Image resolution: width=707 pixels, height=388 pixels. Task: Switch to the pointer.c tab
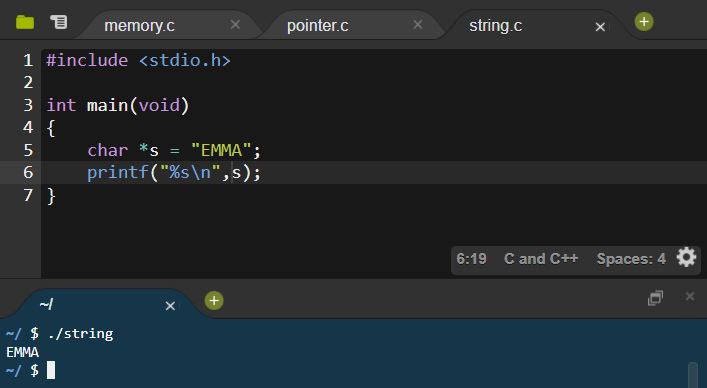(317, 26)
